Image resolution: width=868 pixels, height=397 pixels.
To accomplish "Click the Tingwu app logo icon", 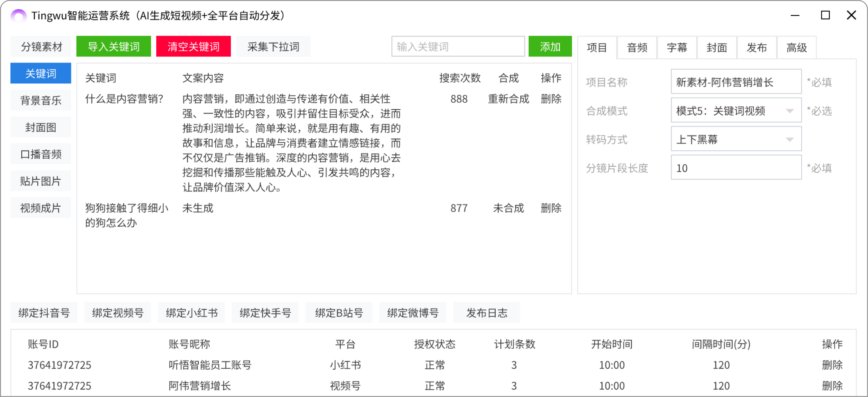I will pos(18,15).
